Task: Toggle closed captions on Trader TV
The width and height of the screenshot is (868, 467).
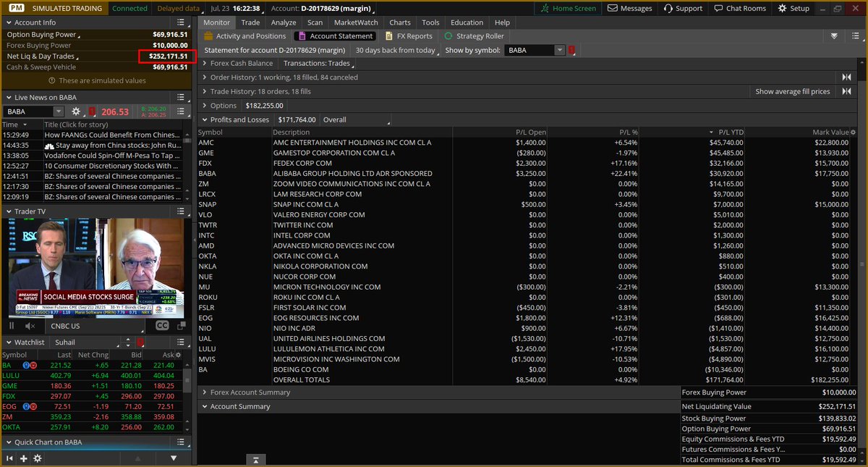Action: (x=162, y=326)
